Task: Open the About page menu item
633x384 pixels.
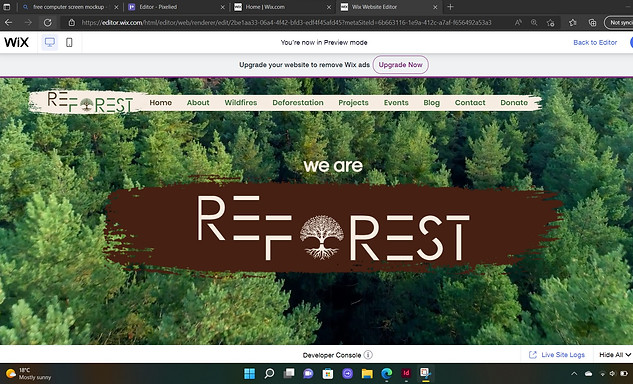Action: pos(198,103)
